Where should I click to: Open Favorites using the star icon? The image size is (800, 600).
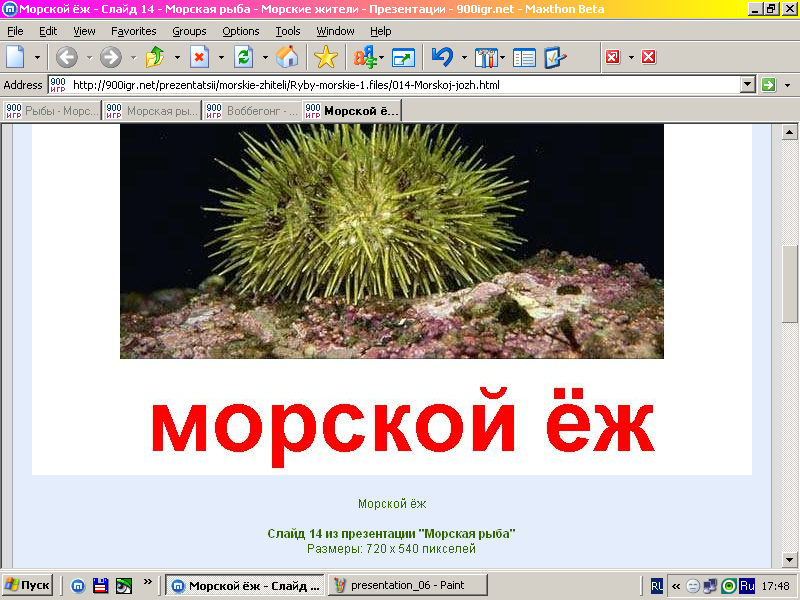click(325, 57)
